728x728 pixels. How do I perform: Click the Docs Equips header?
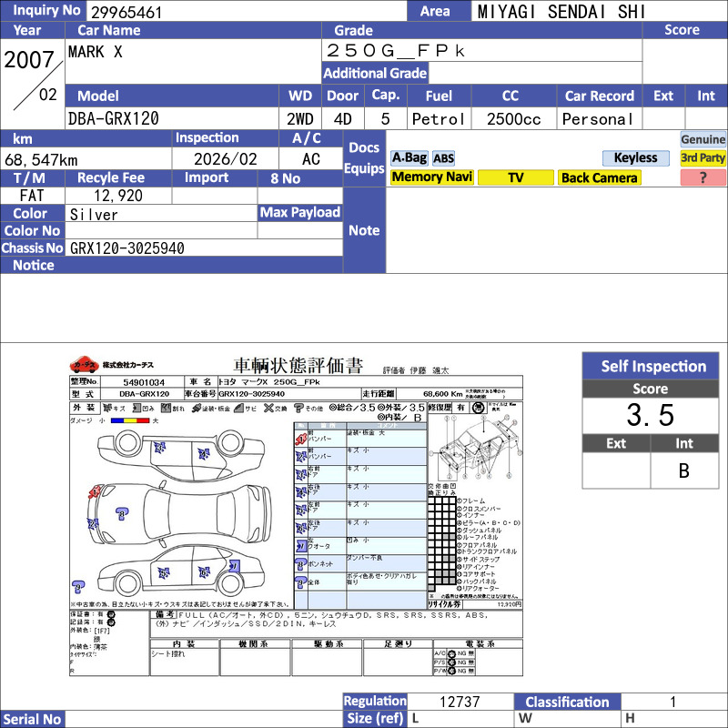364,158
